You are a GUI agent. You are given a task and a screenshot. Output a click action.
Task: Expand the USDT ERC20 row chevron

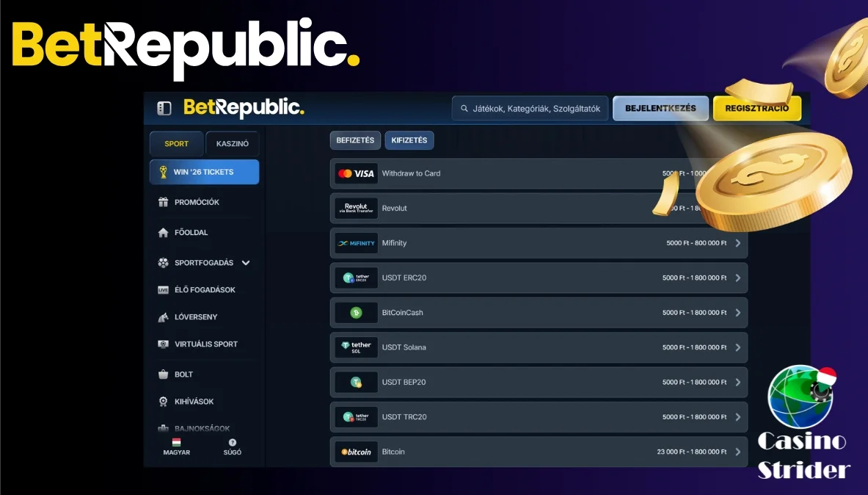738,278
